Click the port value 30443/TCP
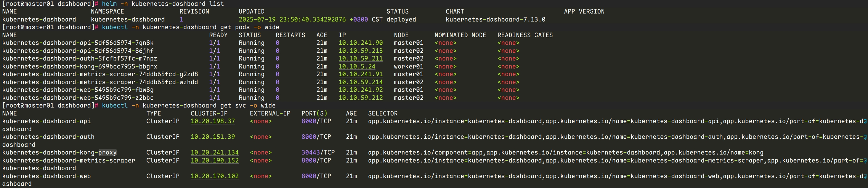The height and width of the screenshot is (188, 868). coord(318,153)
